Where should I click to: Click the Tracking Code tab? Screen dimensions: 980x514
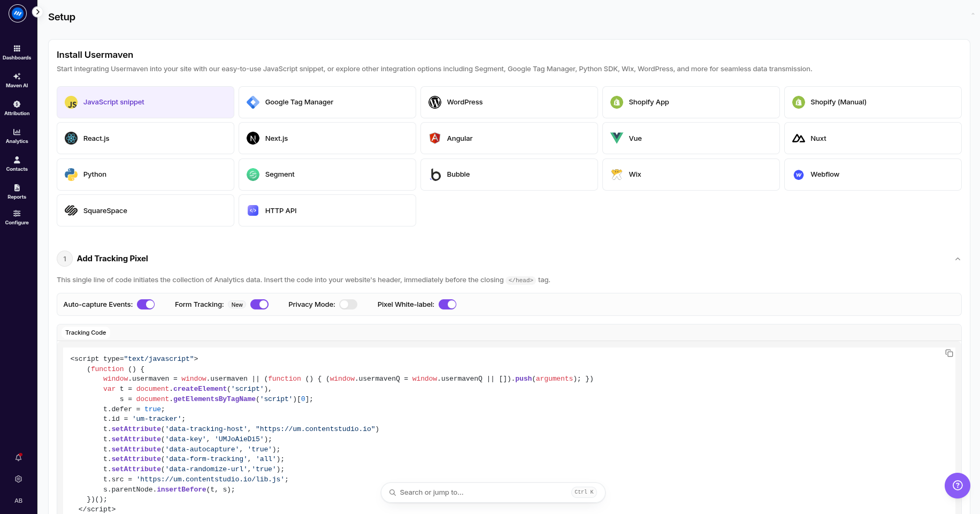pyautogui.click(x=86, y=332)
